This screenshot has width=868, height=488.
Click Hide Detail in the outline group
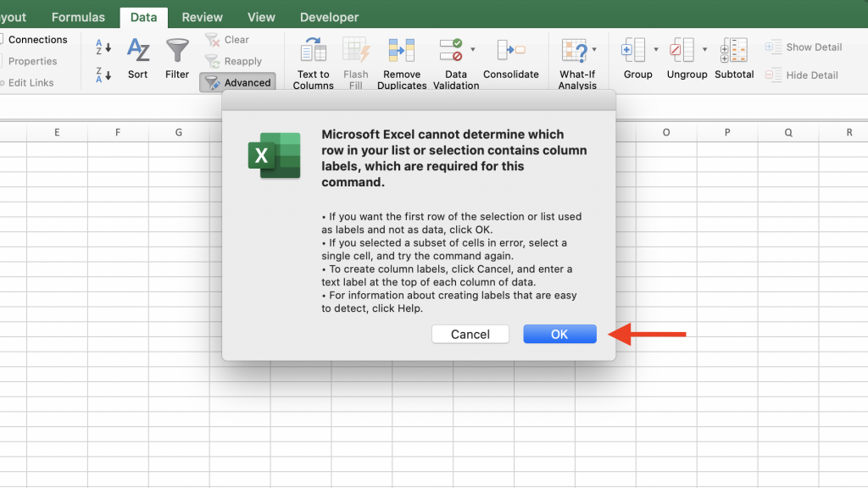point(802,75)
